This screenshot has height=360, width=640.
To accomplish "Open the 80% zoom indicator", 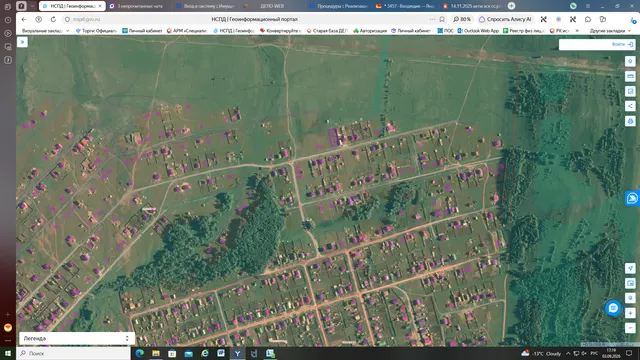I will (x=462, y=19).
